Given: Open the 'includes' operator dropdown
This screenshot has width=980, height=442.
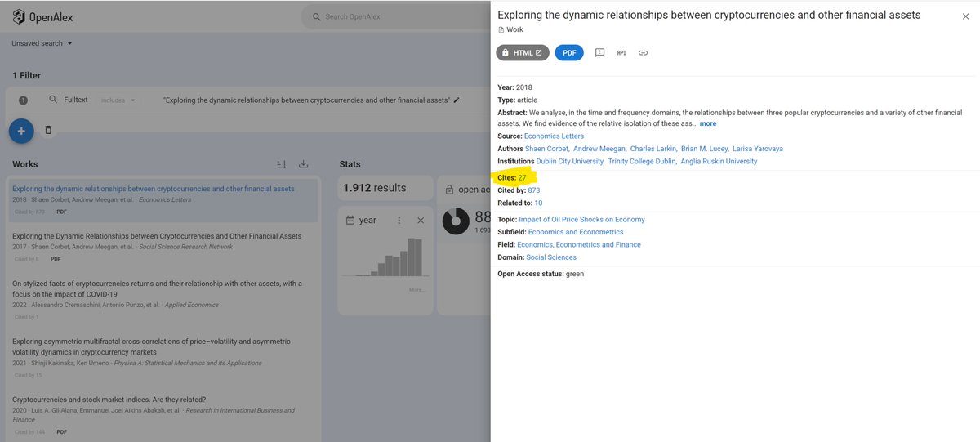Looking at the screenshot, I should coord(117,100).
